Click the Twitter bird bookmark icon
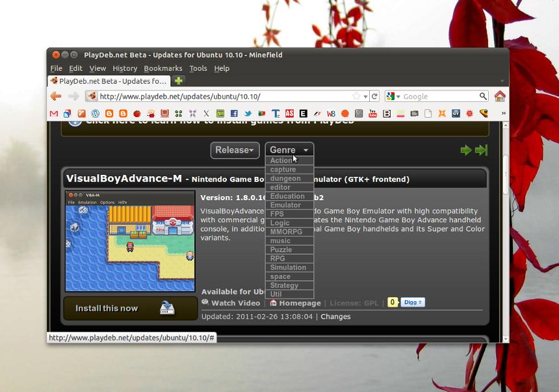 (248, 113)
